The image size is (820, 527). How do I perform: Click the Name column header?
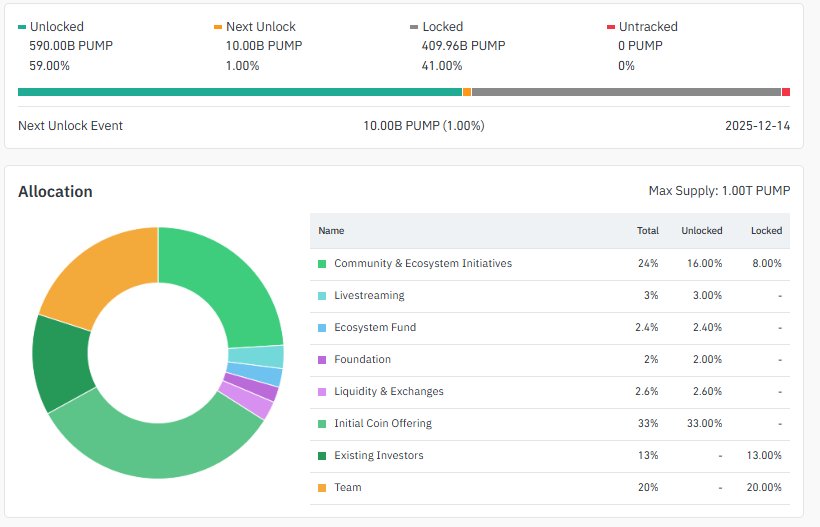[331, 231]
